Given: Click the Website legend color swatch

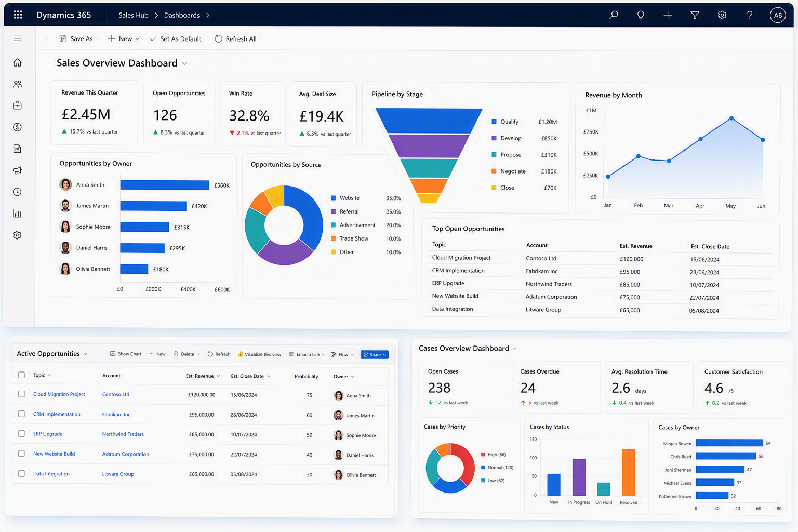Looking at the screenshot, I should point(333,198).
